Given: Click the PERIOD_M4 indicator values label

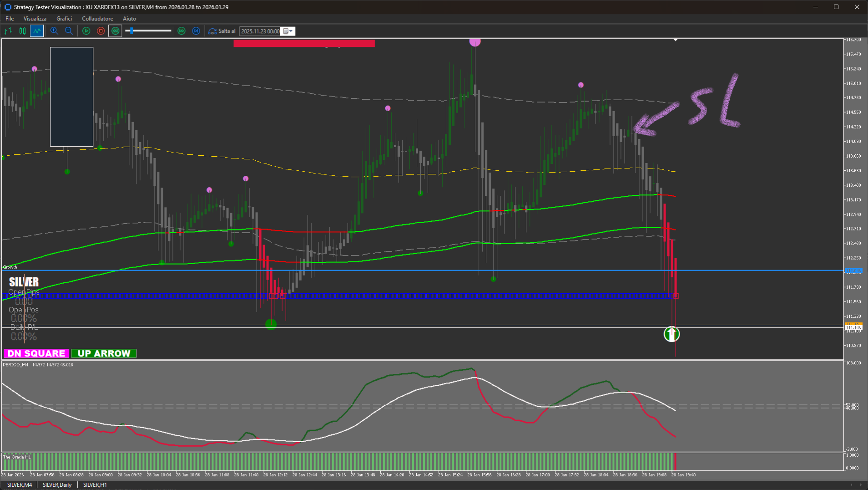Looking at the screenshot, I should (38, 365).
